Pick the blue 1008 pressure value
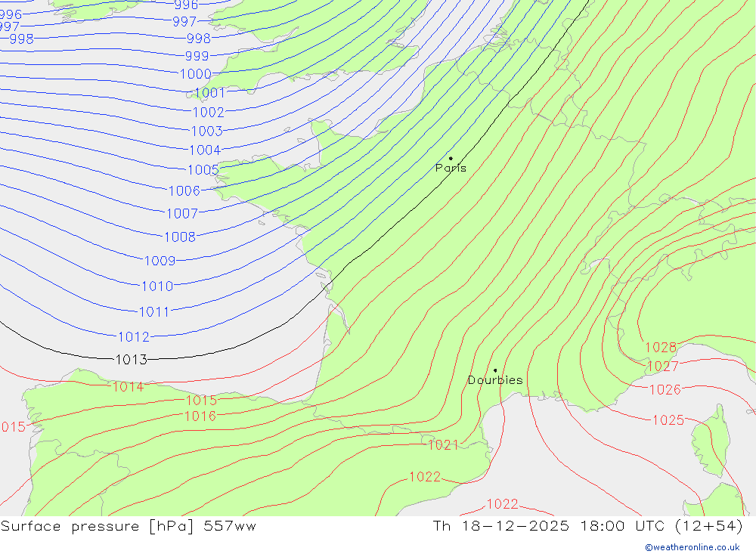 click(x=180, y=237)
